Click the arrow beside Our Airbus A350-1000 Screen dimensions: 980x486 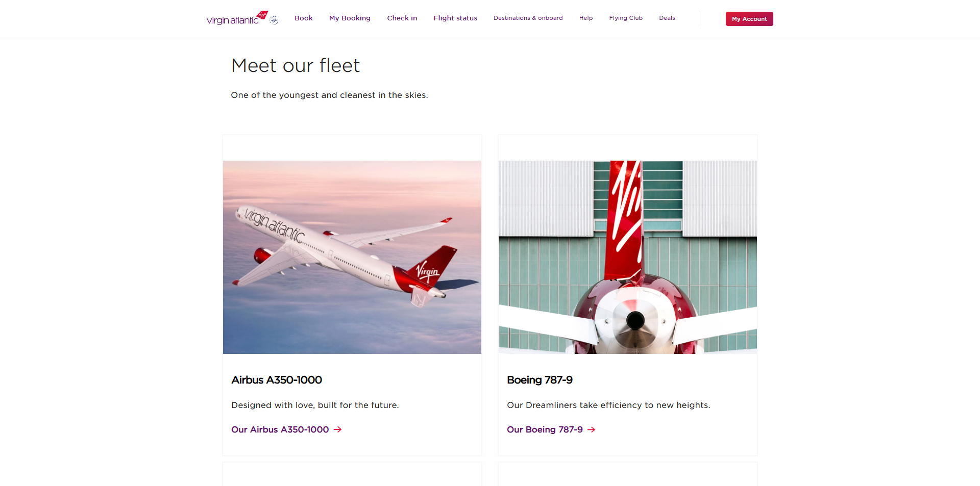(338, 430)
